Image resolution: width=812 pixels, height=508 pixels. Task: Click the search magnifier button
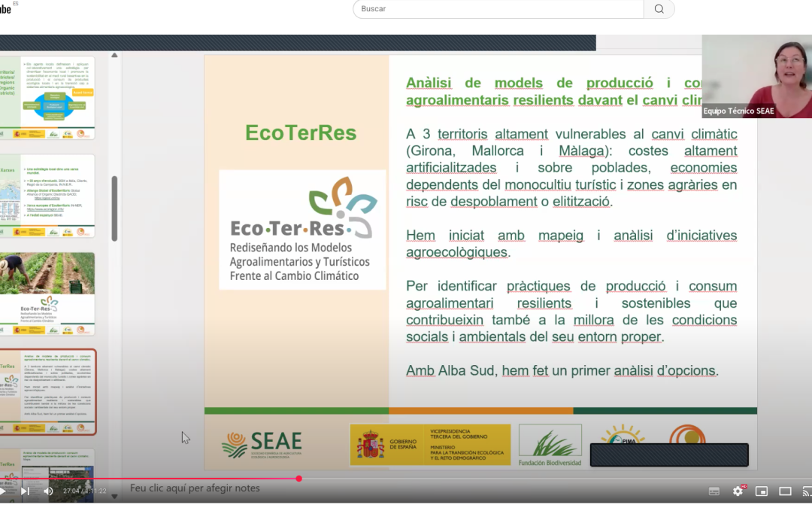[x=659, y=9]
